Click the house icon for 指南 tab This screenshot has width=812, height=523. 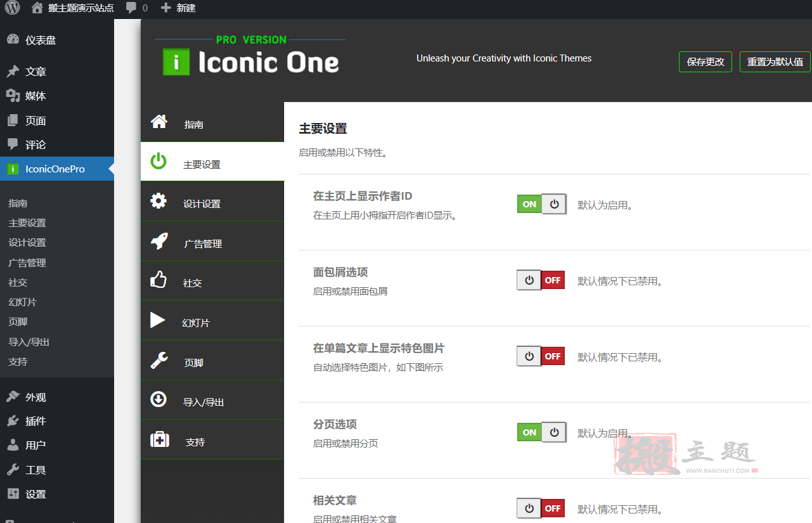[158, 122]
